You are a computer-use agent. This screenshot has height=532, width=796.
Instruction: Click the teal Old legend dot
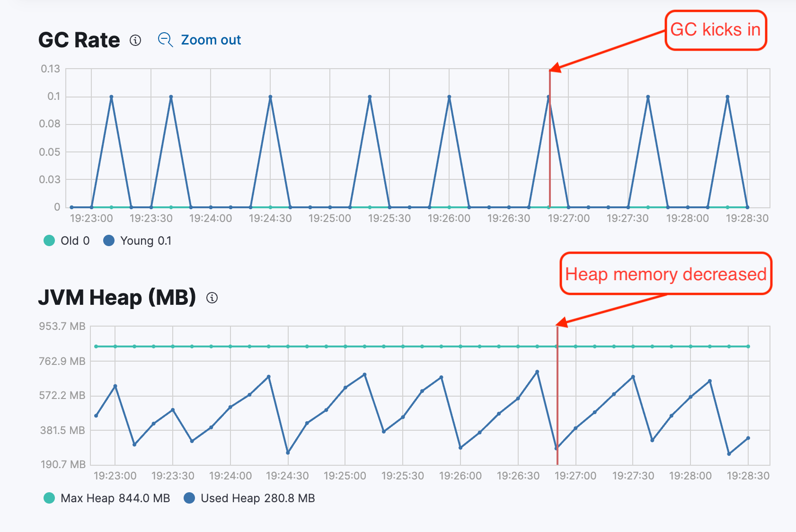tap(49, 240)
